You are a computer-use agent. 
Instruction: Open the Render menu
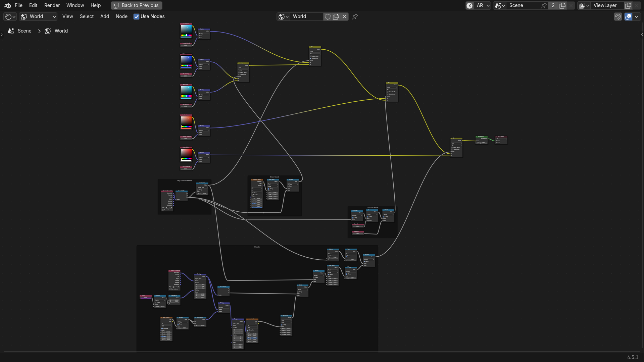pos(52,5)
